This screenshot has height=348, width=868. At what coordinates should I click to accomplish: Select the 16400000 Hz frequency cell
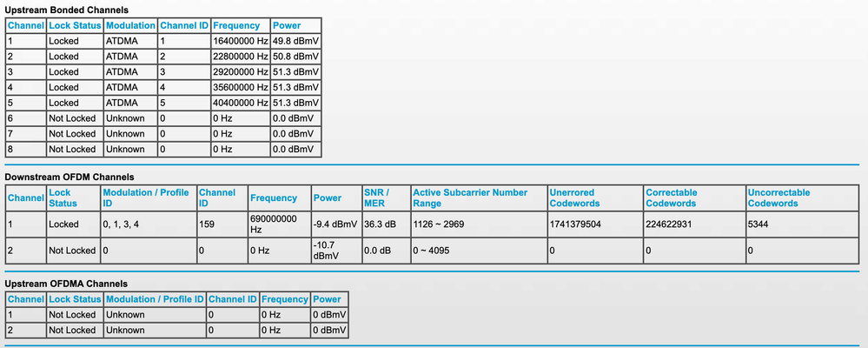point(241,41)
